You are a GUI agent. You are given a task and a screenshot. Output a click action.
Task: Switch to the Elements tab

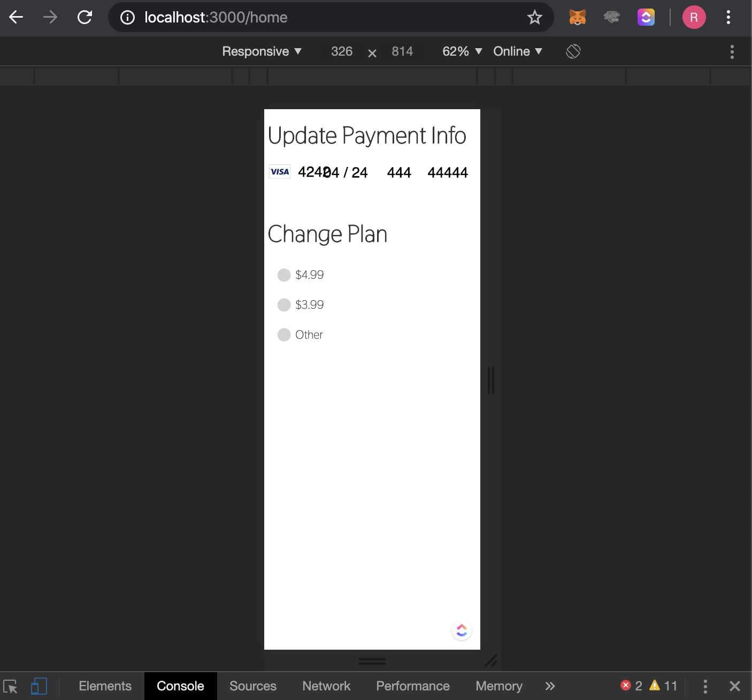pyautogui.click(x=105, y=686)
